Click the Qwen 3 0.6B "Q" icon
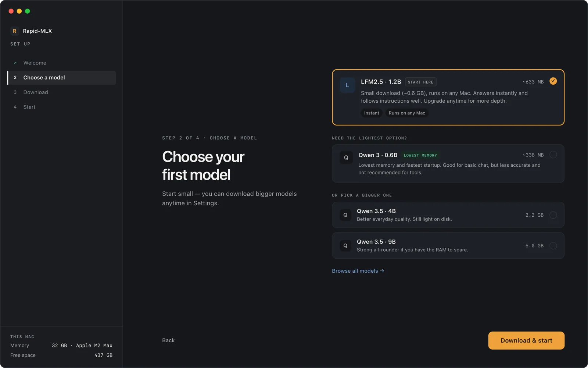The image size is (588, 368). [x=346, y=158]
